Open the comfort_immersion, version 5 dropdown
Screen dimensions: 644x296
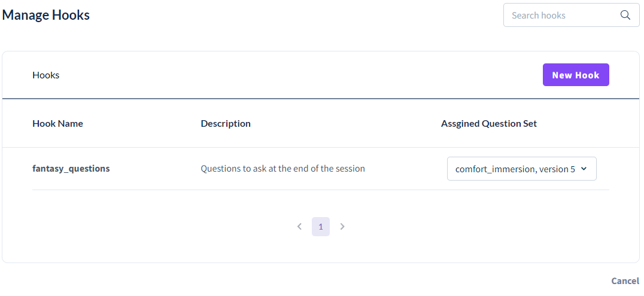pos(522,169)
